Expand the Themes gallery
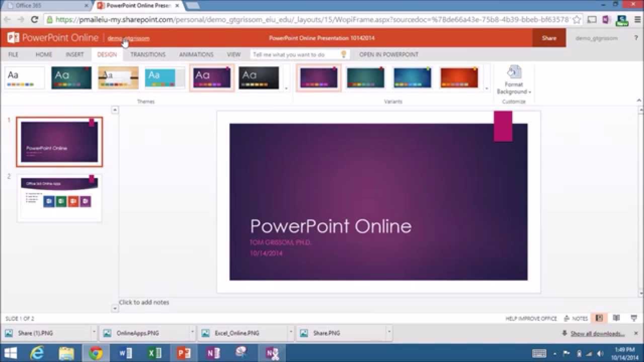The height and width of the screenshot is (362, 644). (x=286, y=88)
